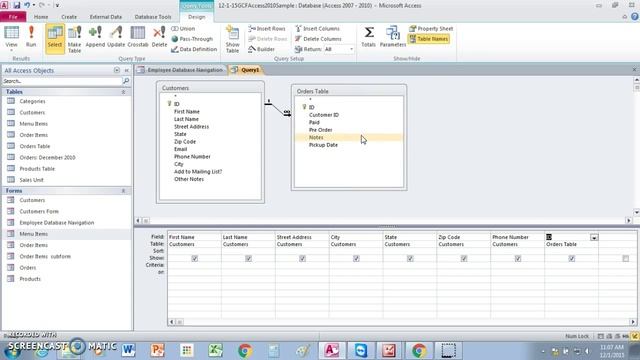Open the ID field dropdown in query grid

[x=594, y=237]
